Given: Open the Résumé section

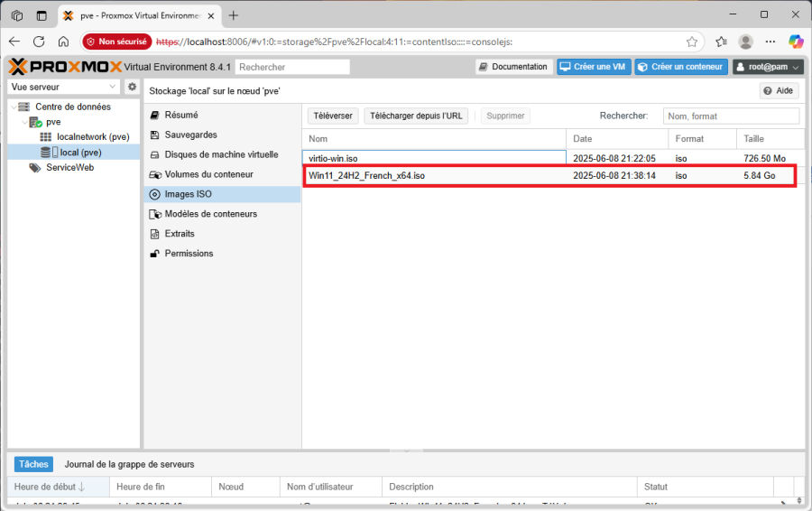Looking at the screenshot, I should point(222,115).
